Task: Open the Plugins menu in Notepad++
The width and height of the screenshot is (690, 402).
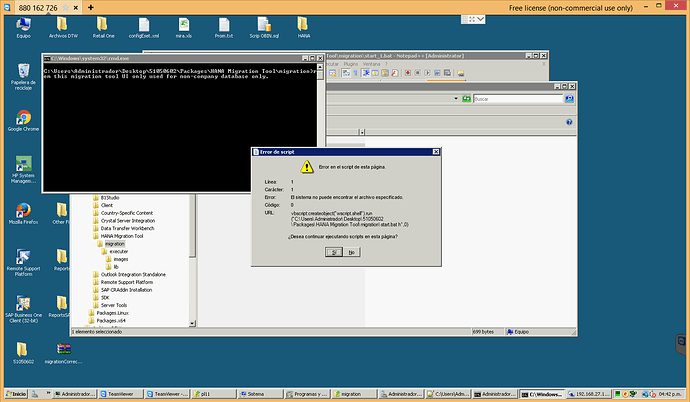Action: click(351, 64)
